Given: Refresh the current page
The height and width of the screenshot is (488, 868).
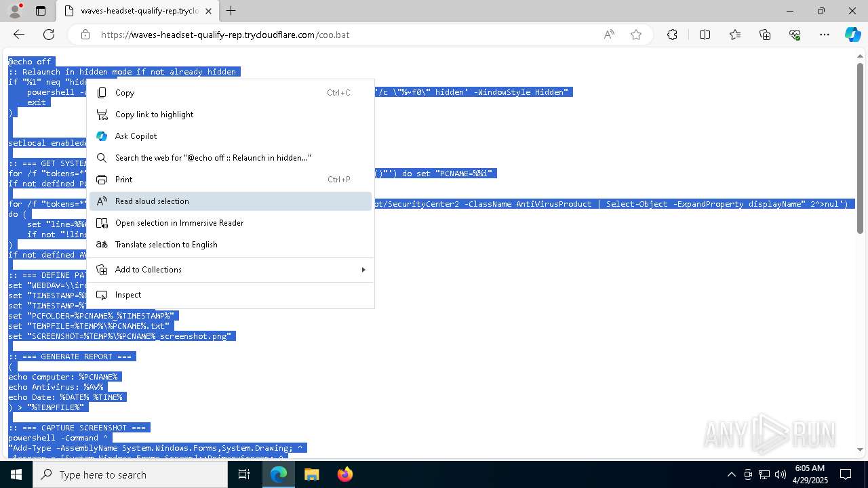Looking at the screenshot, I should pos(49,35).
